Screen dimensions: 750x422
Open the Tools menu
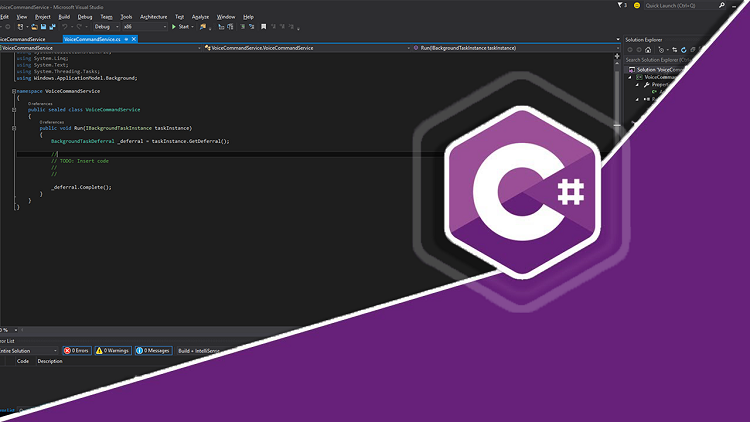126,17
